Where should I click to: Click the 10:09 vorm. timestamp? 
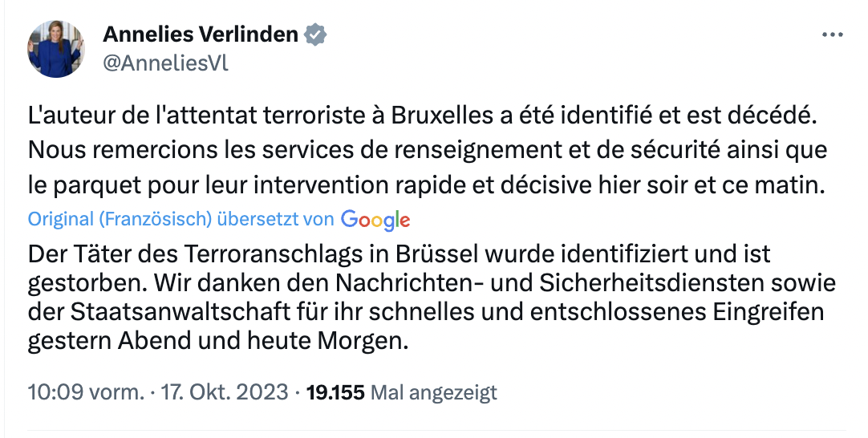(86, 392)
